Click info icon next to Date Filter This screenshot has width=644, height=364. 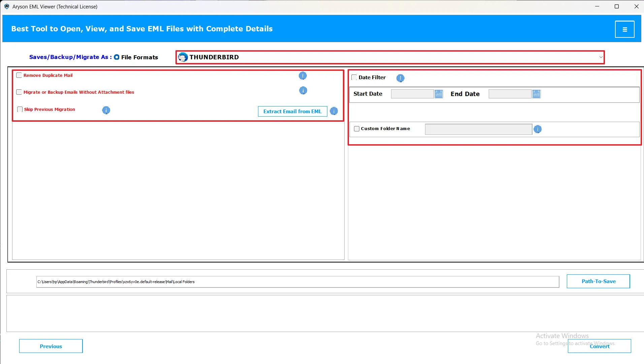pos(400,78)
